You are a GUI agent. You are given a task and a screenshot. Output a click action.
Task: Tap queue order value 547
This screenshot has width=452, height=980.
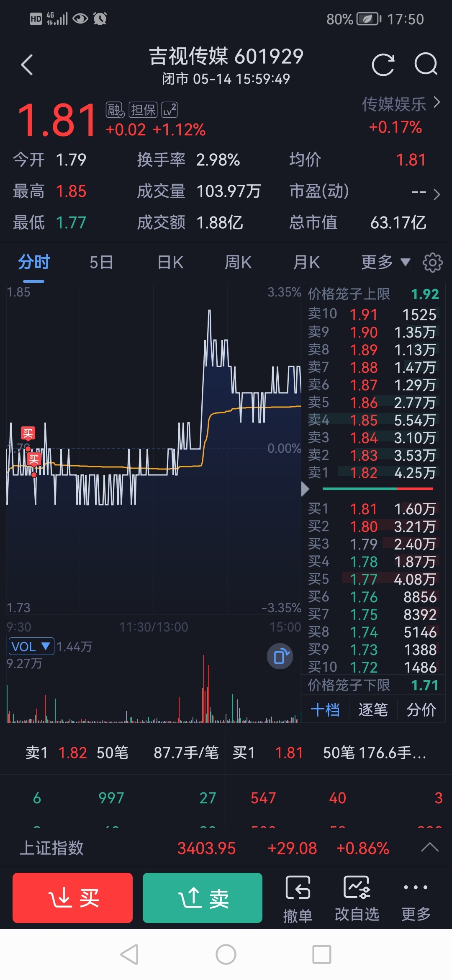(x=263, y=798)
